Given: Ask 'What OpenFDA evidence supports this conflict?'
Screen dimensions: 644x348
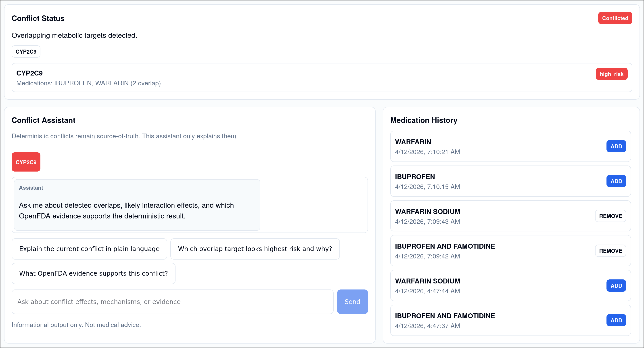Looking at the screenshot, I should pyautogui.click(x=93, y=273).
